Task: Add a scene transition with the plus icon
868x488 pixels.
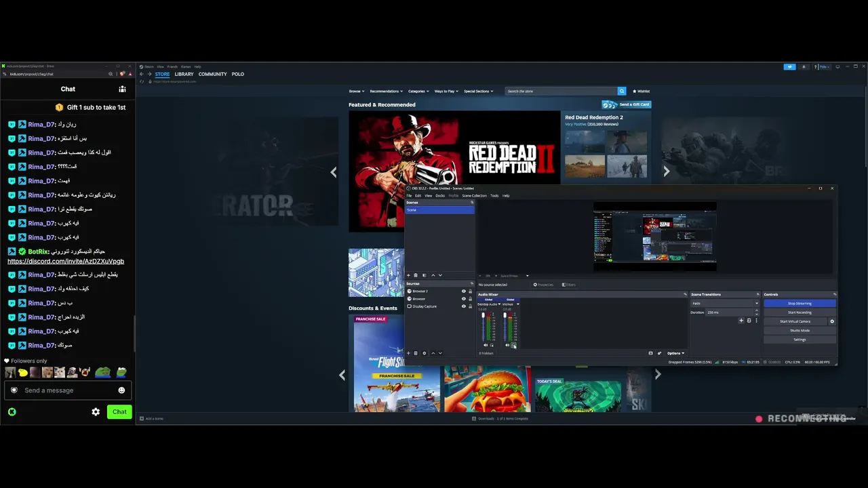Action: pos(741,321)
